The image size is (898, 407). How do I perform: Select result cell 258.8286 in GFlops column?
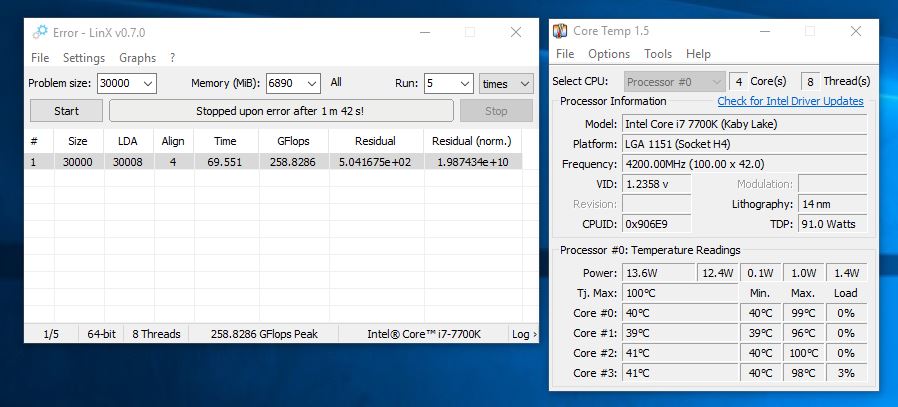(x=293, y=162)
